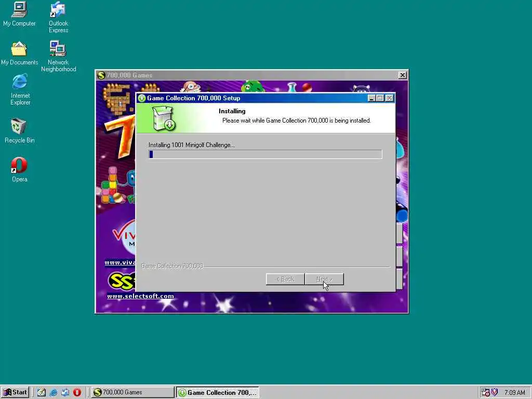Click the installation progress bar
Screen dimensions: 532x399
click(x=265, y=154)
